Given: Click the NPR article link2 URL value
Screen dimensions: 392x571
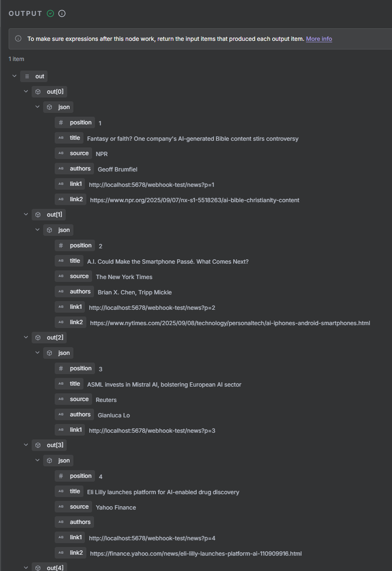Looking at the screenshot, I should coord(194,200).
